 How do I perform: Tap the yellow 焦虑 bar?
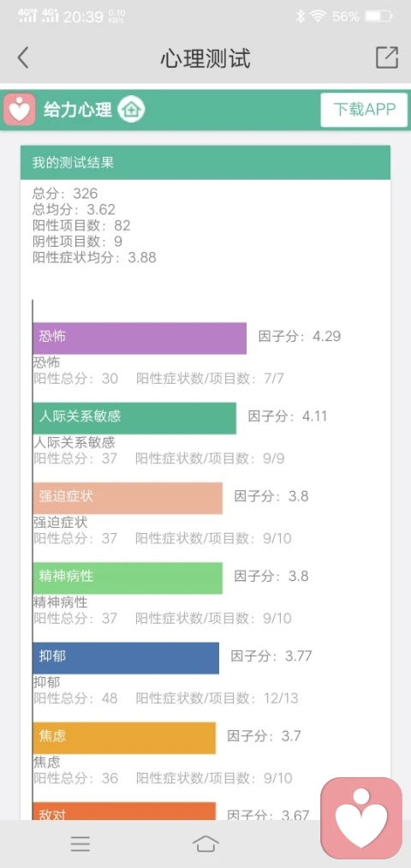pyautogui.click(x=124, y=738)
